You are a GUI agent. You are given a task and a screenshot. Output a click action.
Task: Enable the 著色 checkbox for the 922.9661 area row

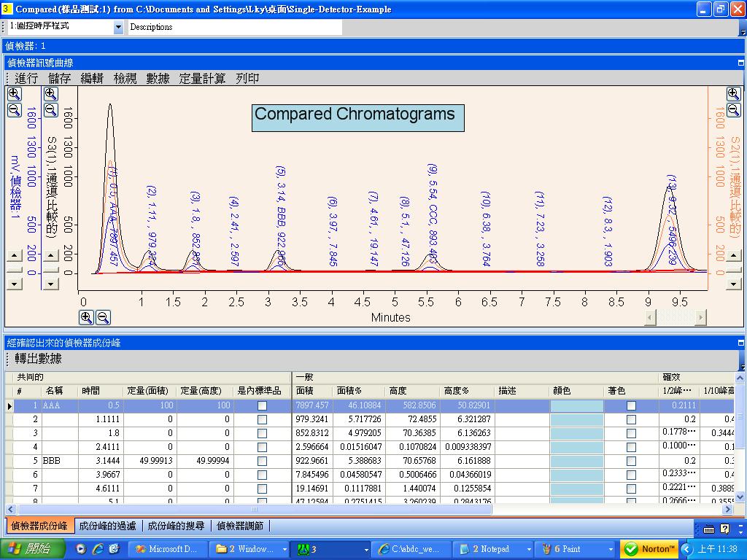coord(631,461)
